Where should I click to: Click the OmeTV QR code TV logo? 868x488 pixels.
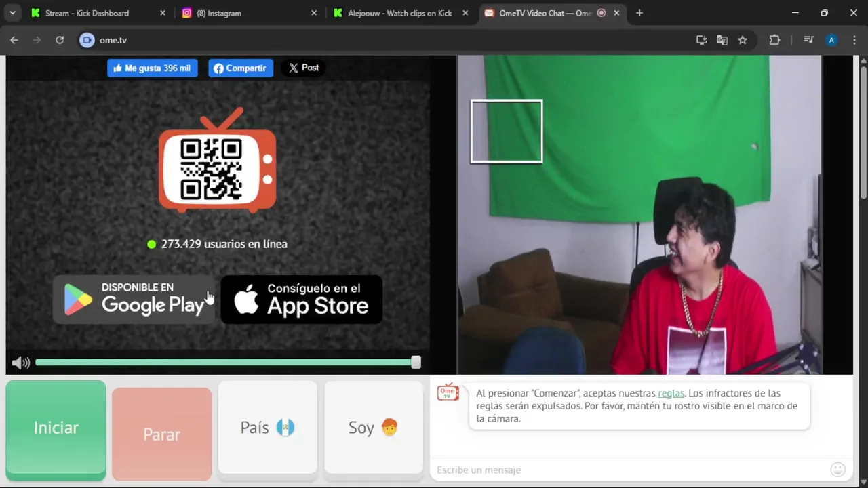[217, 161]
